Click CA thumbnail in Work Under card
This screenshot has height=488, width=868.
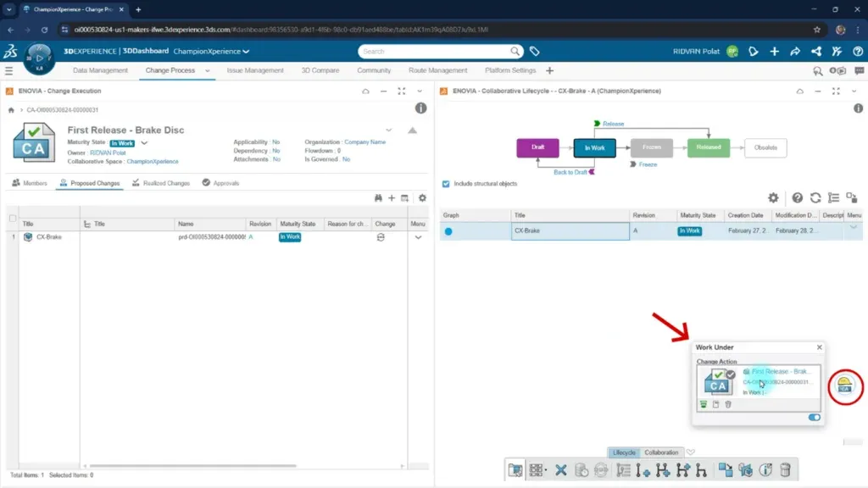coord(719,382)
